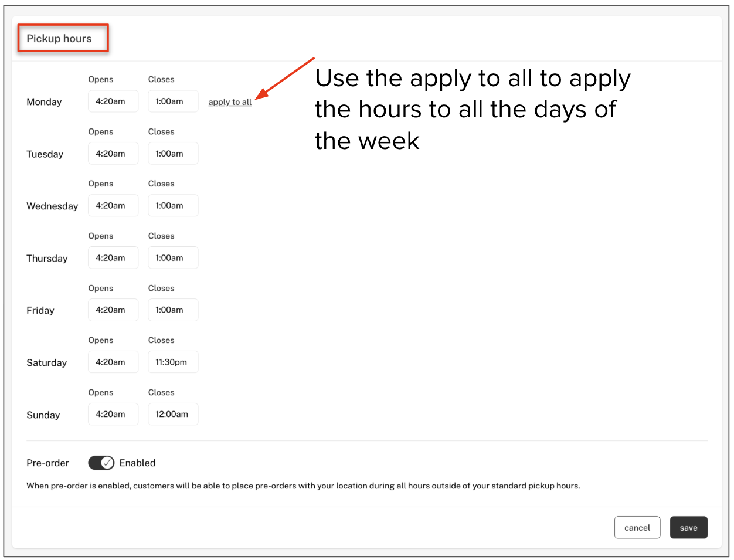Click the Pickup hours heading
Viewport: 734px width, 560px height.
point(59,39)
